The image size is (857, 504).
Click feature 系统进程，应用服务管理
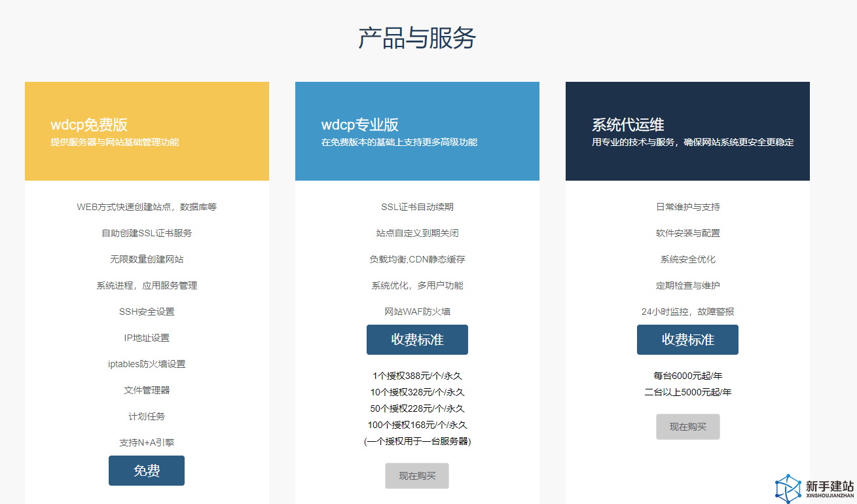[x=147, y=285]
